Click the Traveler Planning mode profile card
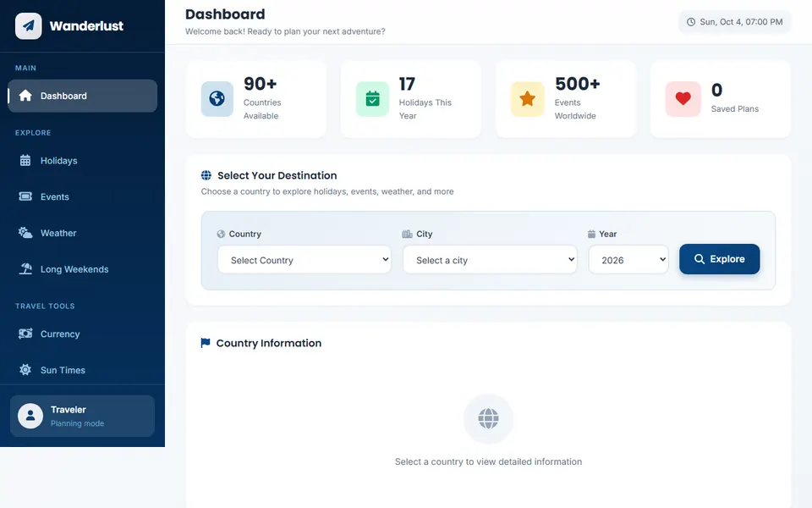The image size is (812, 508). click(82, 416)
